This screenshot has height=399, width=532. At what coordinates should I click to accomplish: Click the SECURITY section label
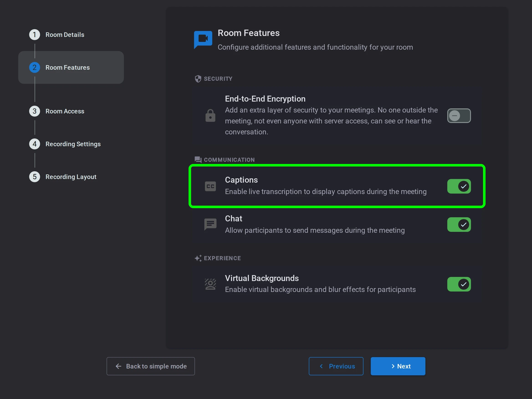click(x=218, y=79)
